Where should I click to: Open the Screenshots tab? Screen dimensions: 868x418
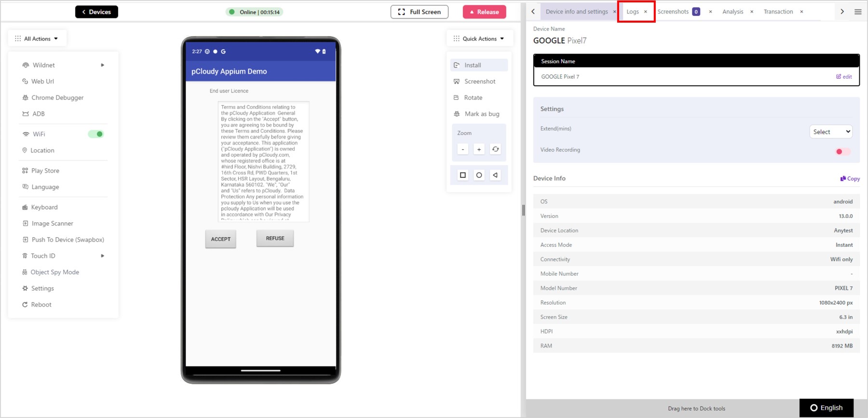(673, 12)
